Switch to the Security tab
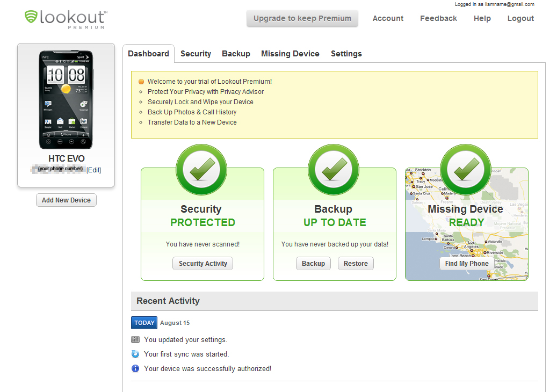Screen dimensions: 557x392 (196, 54)
